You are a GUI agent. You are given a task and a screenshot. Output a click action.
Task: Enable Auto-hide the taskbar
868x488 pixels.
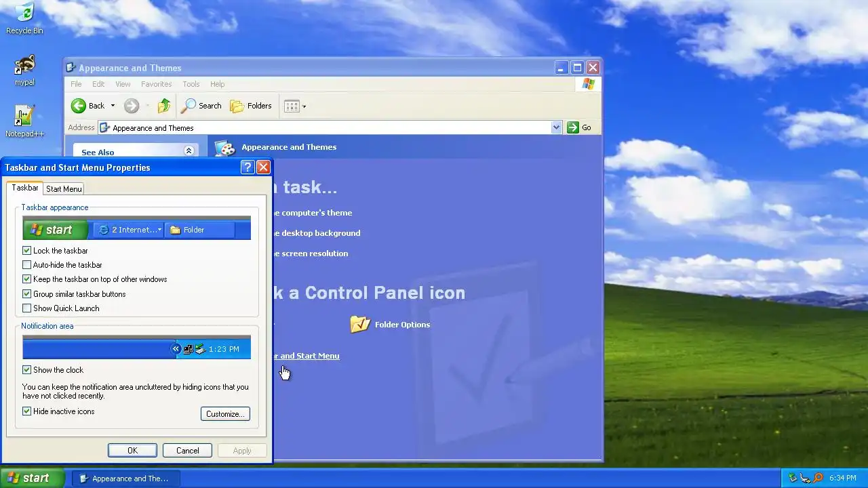[x=27, y=265]
